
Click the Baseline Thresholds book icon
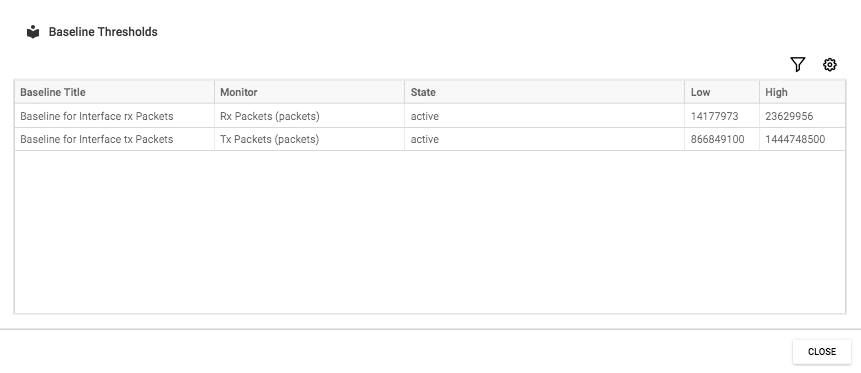(33, 32)
